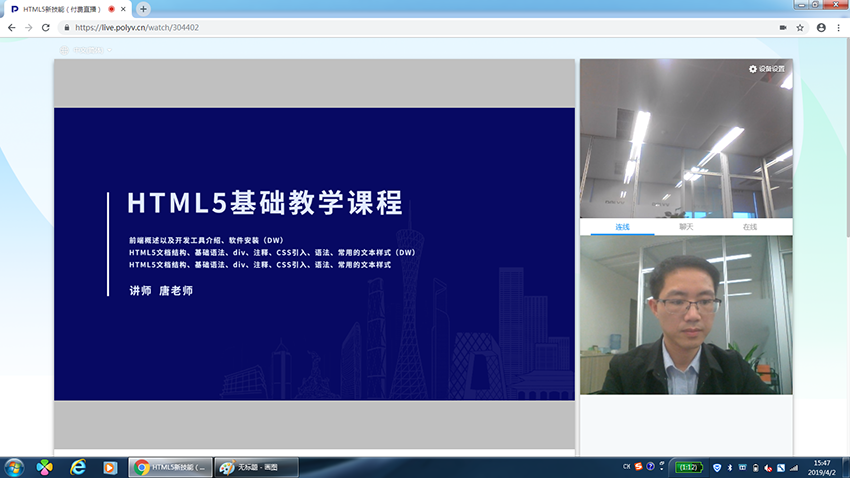The width and height of the screenshot is (850, 478).
Task: Open Internet Explorer from taskbar
Action: pyautogui.click(x=78, y=467)
